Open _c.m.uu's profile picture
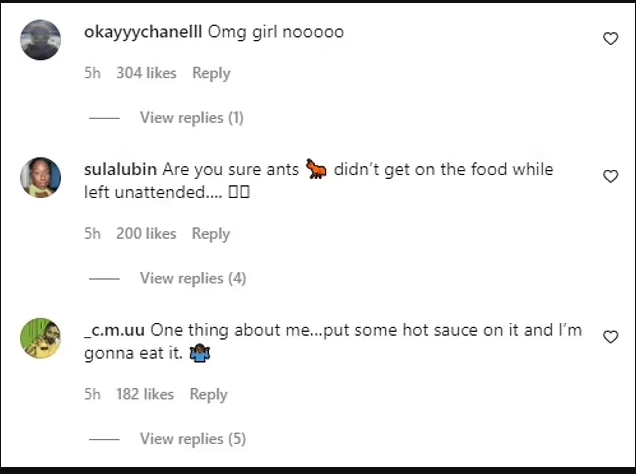The width and height of the screenshot is (636, 474). (x=41, y=338)
